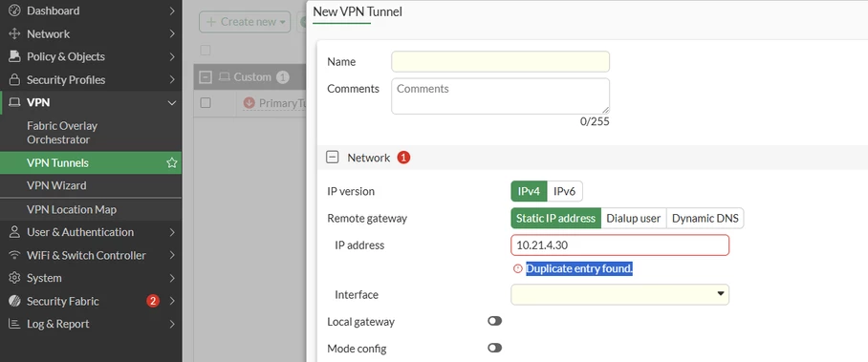Viewport: 868px width, 362px height.
Task: Select IPv6 as IP version
Action: pos(565,192)
